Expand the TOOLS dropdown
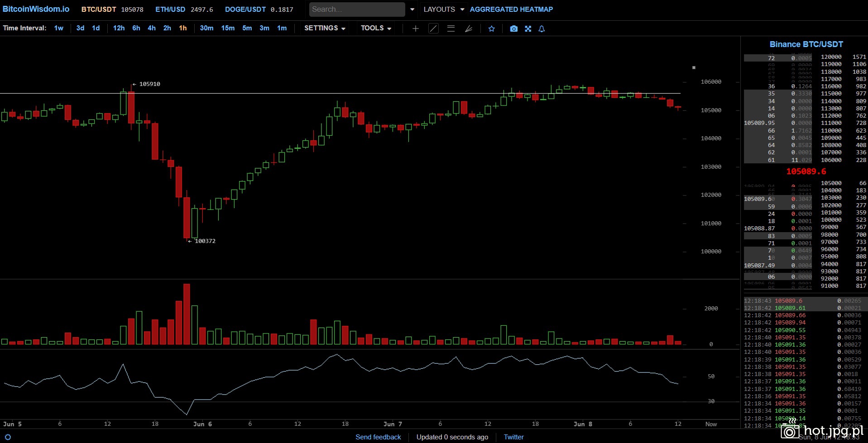Image resolution: width=868 pixels, height=443 pixels. [376, 28]
